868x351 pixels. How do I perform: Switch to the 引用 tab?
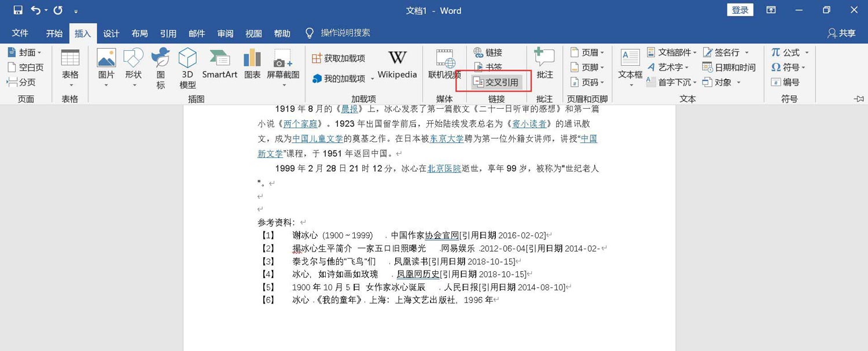tap(168, 34)
